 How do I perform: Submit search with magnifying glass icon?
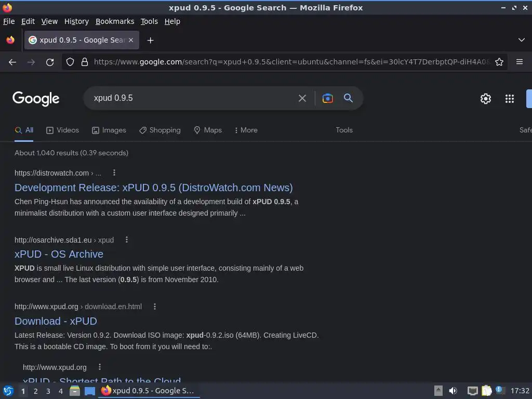click(348, 98)
